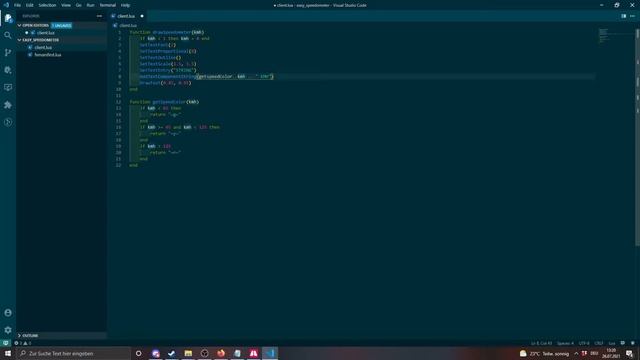Click the code minimap preview
The width and height of the screenshot is (640, 360).
pos(603,36)
